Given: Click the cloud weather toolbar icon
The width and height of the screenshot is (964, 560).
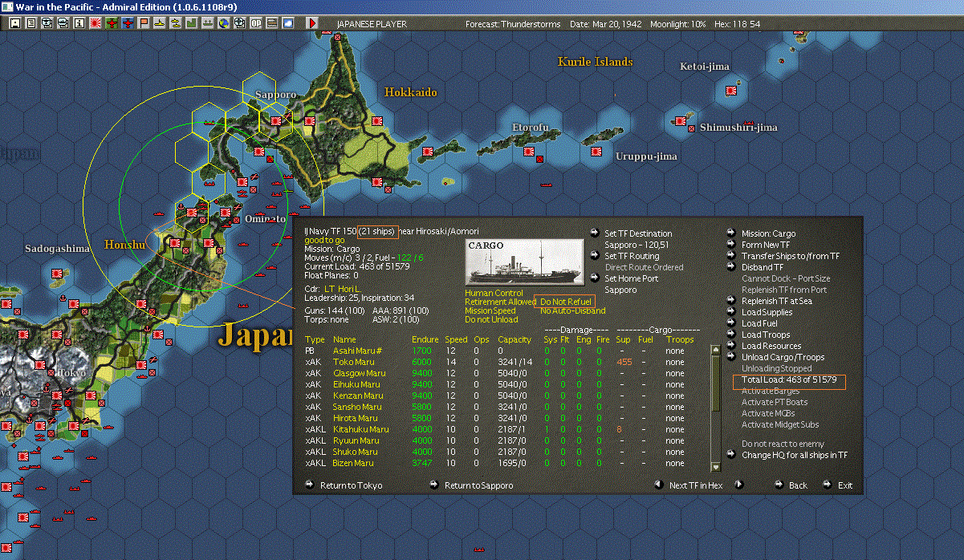Looking at the screenshot, I should [x=287, y=23].
